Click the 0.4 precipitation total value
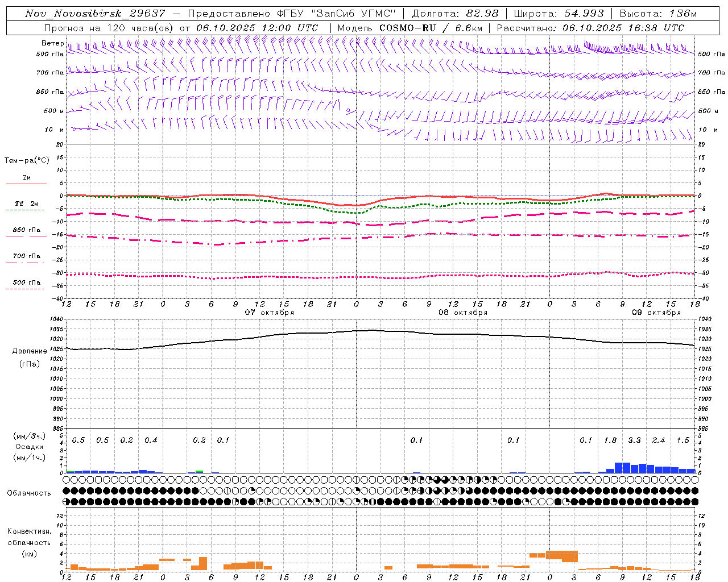The width and height of the screenshot is (728, 582). pos(151,440)
